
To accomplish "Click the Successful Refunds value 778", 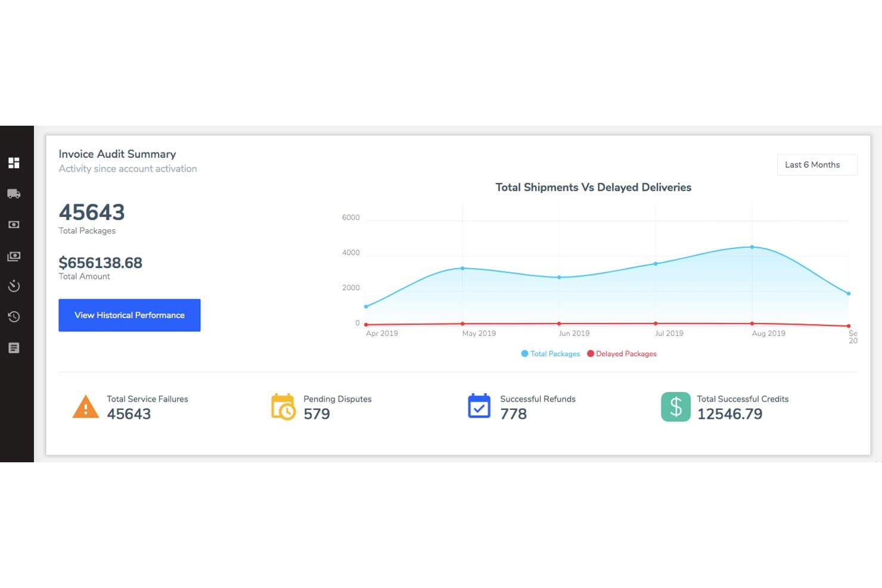I will [514, 414].
